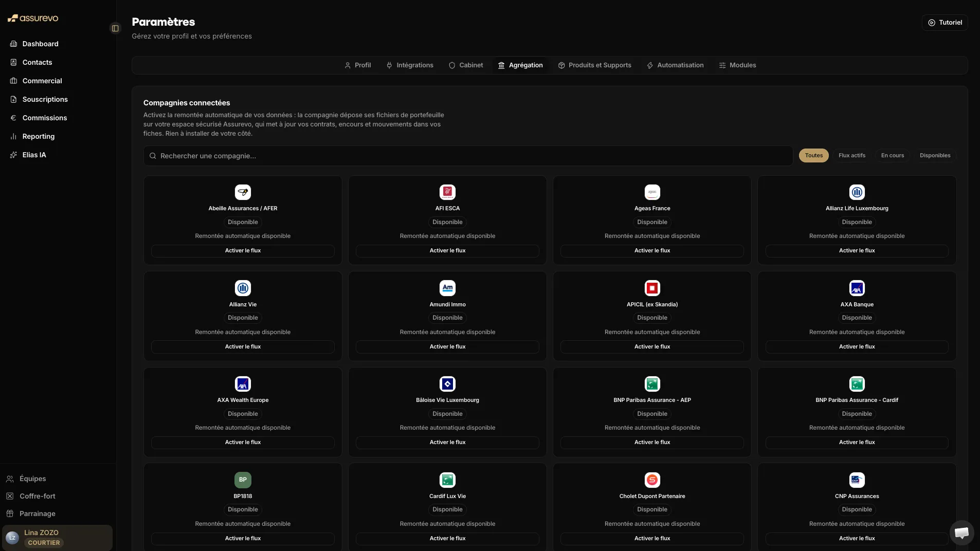Click the Bâloise Vie Luxembourg logo
This screenshot has width=980, height=551.
(x=447, y=384)
